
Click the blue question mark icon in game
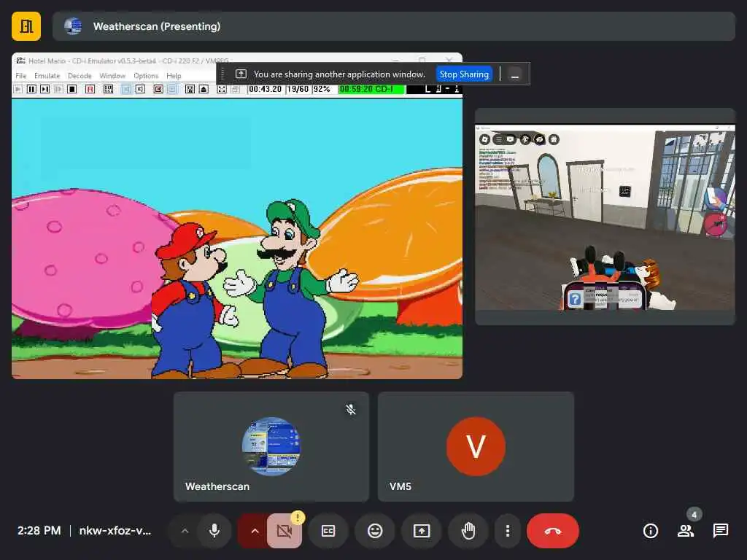point(575,298)
